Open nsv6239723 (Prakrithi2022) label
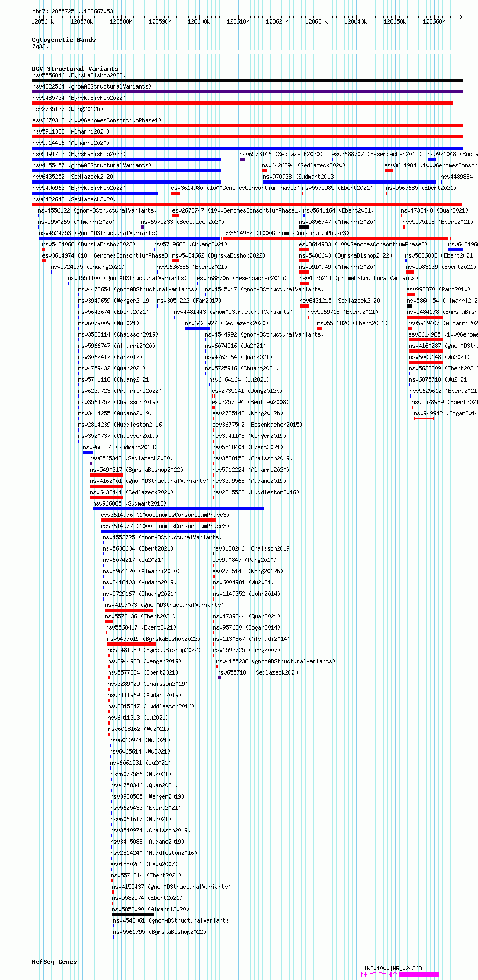Viewport: 478px width, 980px height. click(x=120, y=391)
